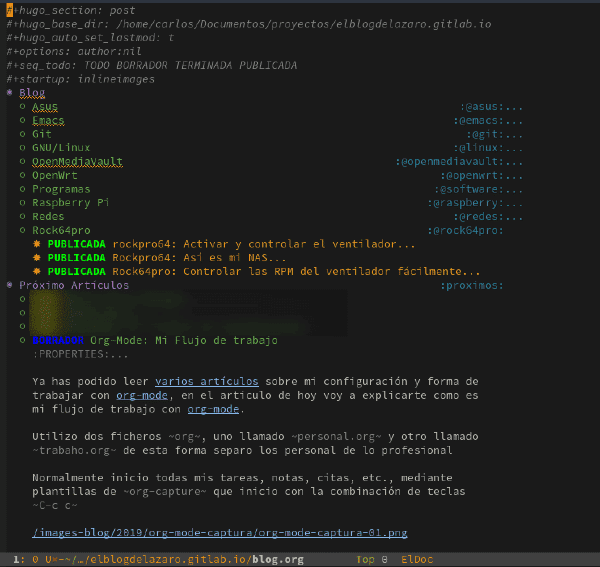Expand the Programas heading

click(61, 189)
